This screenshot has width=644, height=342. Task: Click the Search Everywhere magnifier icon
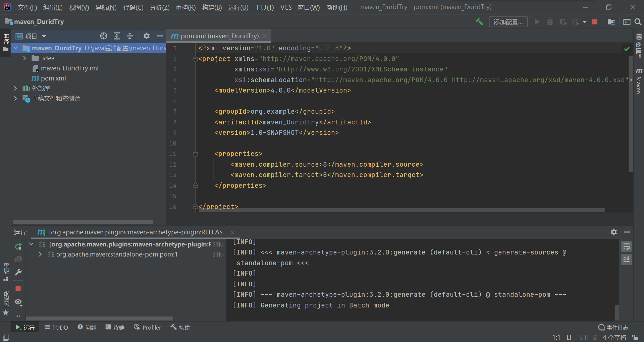(638, 21)
